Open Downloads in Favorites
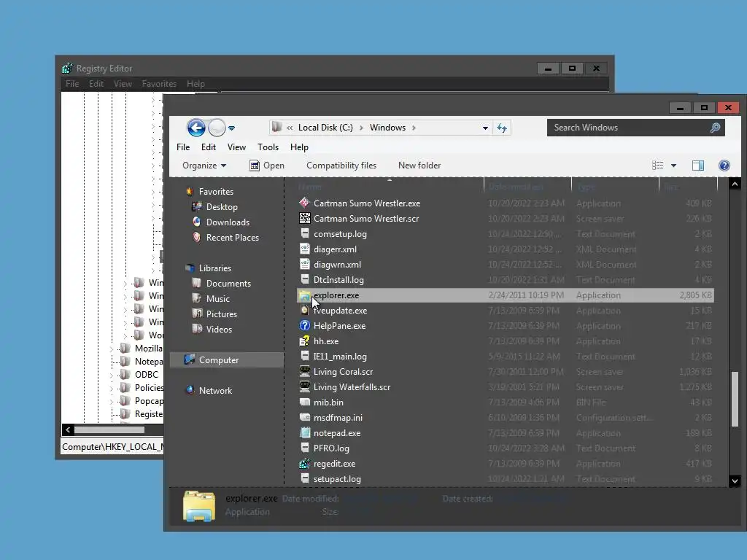The image size is (747, 560). (228, 222)
